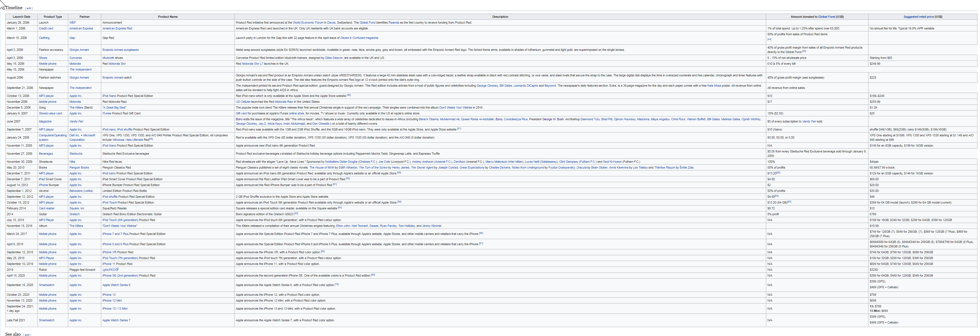
Task: Open Emporio Armani sunglasses link
Action: point(120,49)
